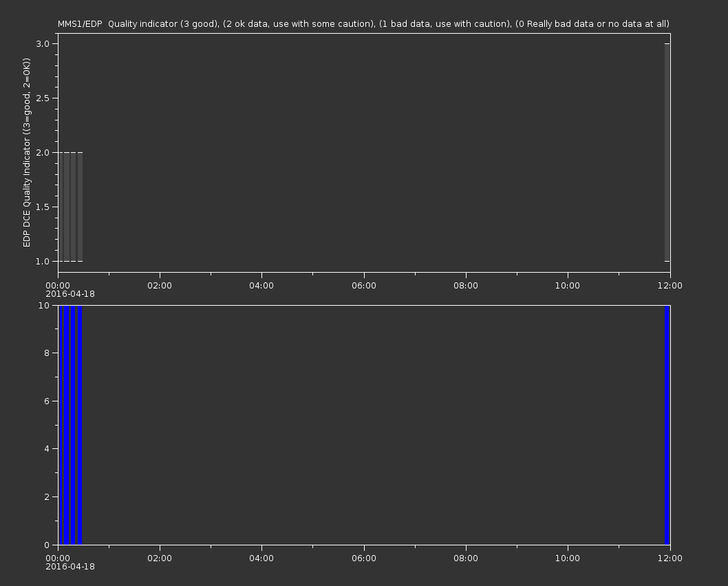Click the 10 tick label on lower plot
This screenshot has height=586, width=728.
(44, 305)
